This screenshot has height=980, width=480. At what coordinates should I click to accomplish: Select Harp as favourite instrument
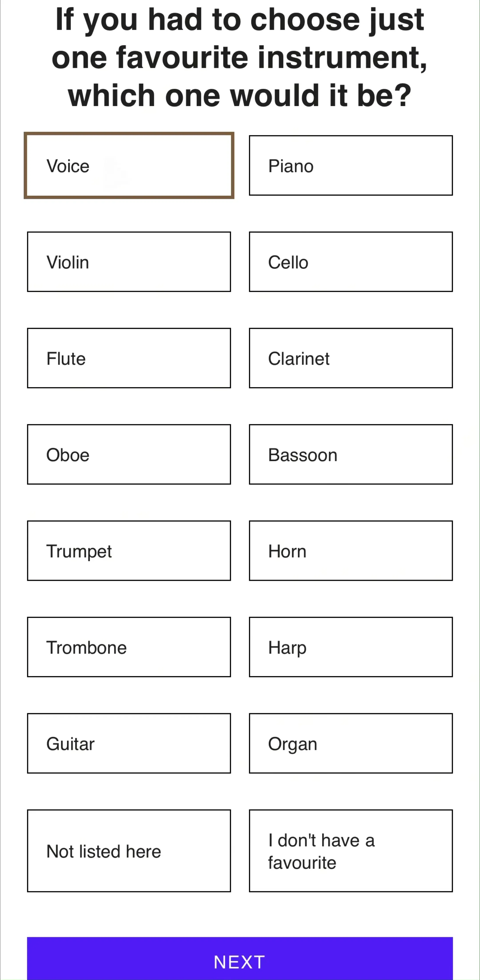pyautogui.click(x=351, y=647)
